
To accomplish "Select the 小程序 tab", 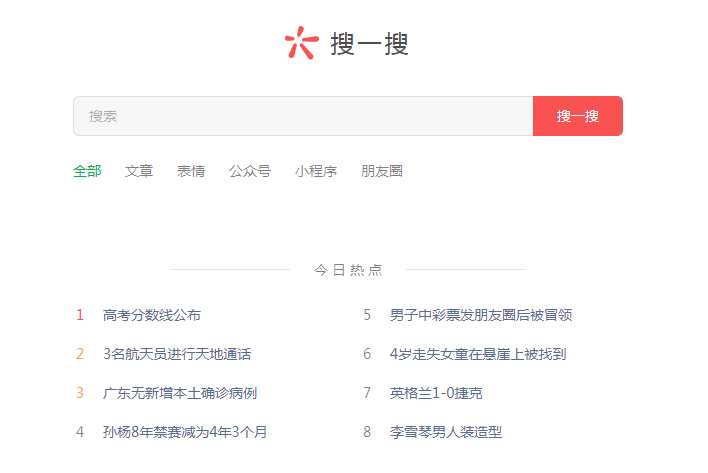I will click(316, 171).
